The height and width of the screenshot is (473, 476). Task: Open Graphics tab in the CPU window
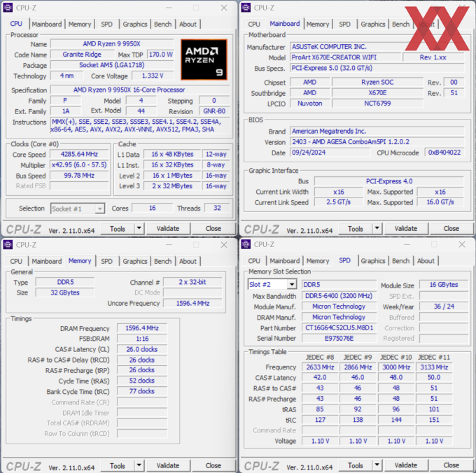135,24
